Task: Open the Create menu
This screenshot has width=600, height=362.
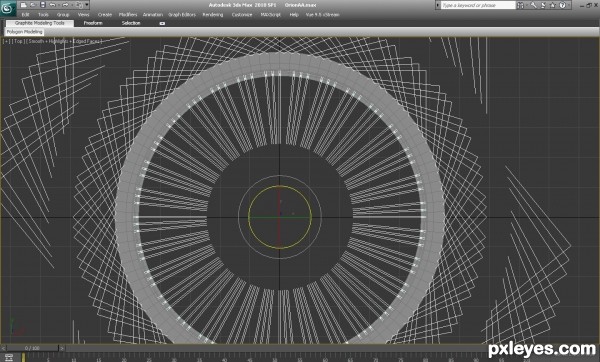Action: pos(104,15)
